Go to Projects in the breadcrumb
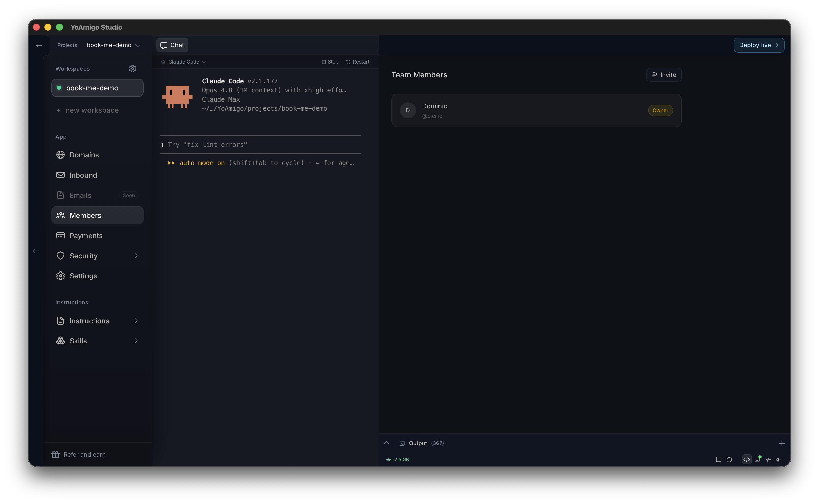 click(67, 45)
